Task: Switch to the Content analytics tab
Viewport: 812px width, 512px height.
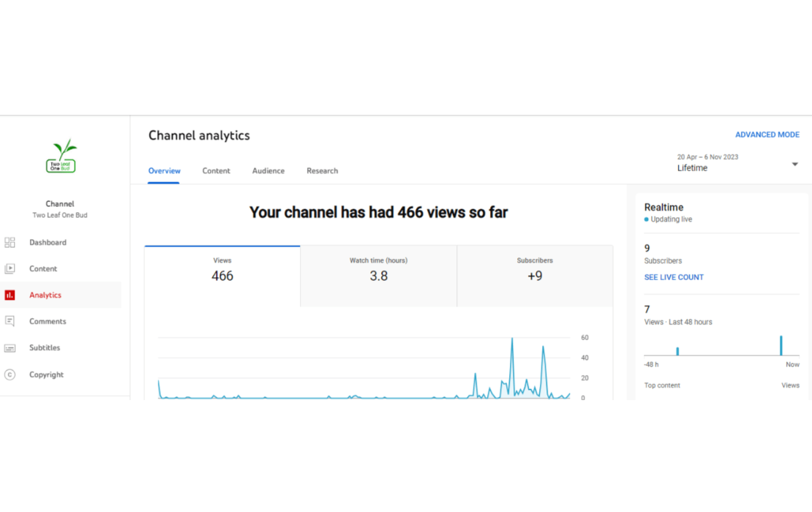Action: 216,171
